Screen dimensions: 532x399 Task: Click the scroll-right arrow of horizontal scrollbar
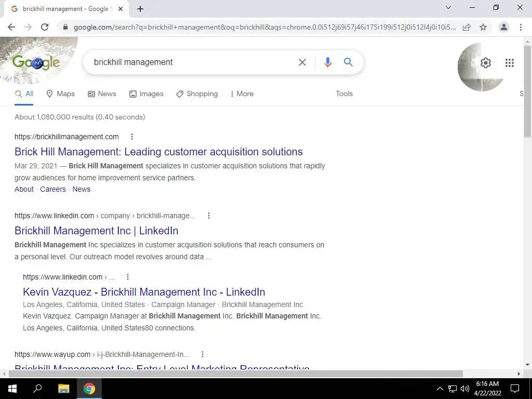(519, 374)
